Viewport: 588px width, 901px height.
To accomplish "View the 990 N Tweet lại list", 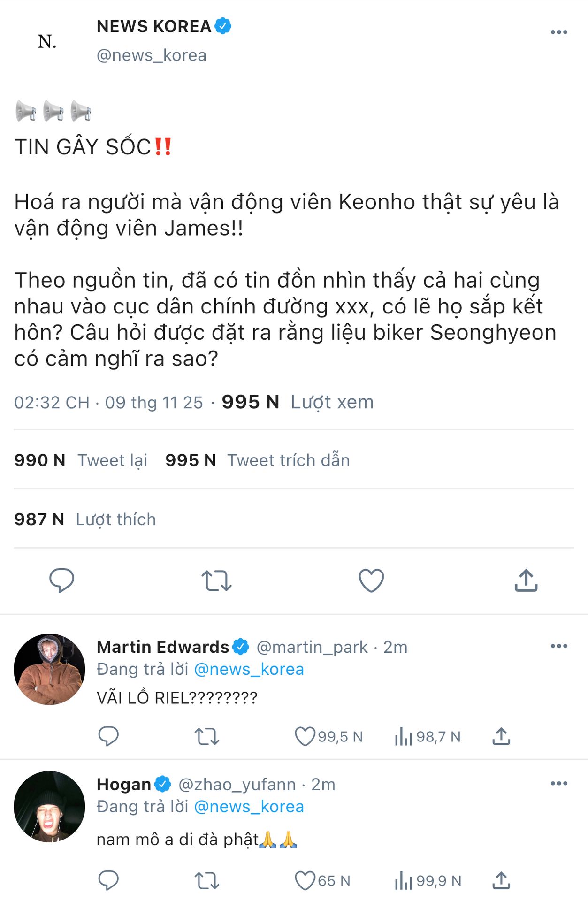I will [x=81, y=460].
